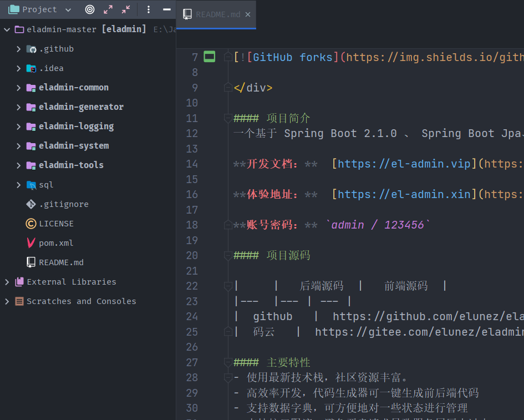Expand the eladmin-generator module
The height and width of the screenshot is (420, 524).
(x=19, y=107)
